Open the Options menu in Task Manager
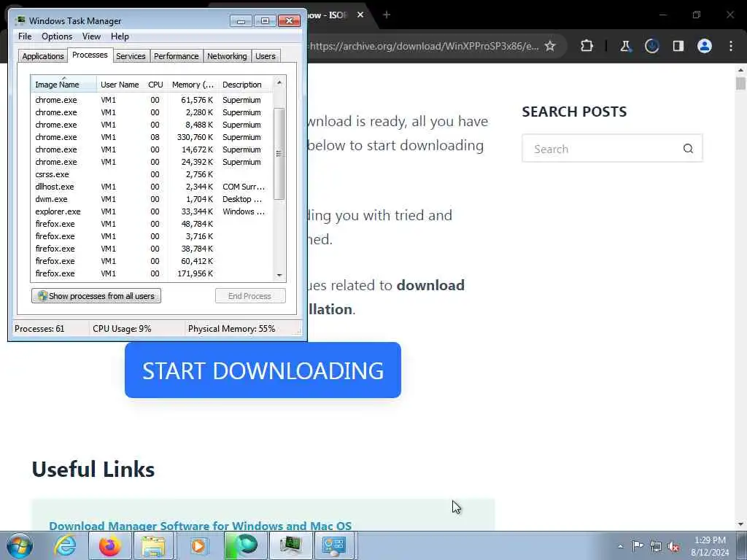The width and height of the screenshot is (747, 560). pos(57,36)
